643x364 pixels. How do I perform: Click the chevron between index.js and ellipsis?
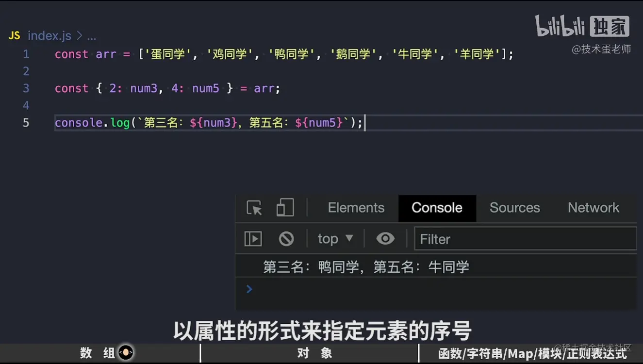click(x=79, y=35)
